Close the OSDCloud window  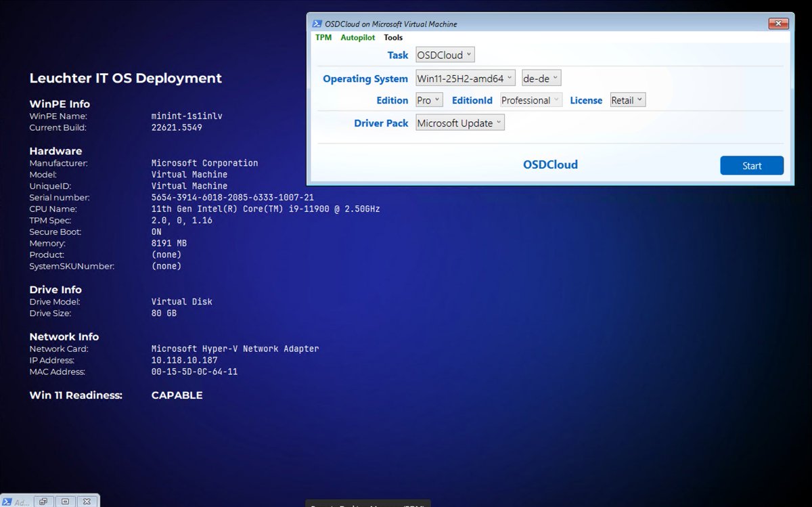(x=779, y=24)
